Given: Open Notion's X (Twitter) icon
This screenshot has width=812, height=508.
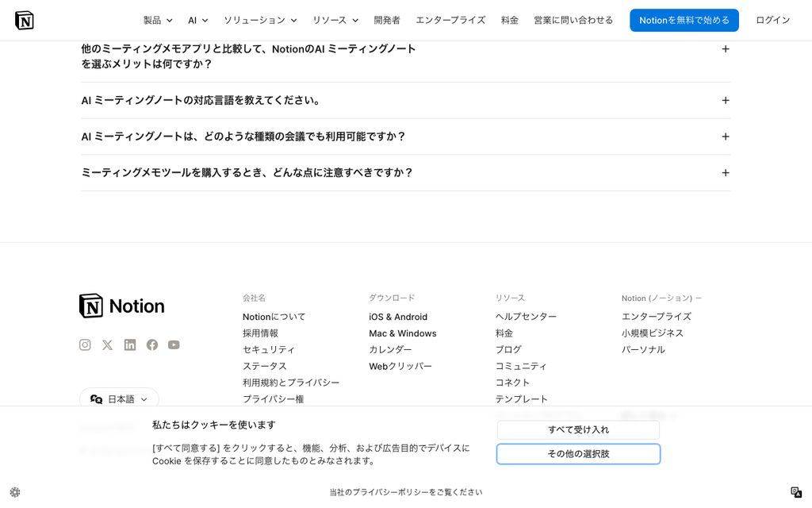Looking at the screenshot, I should (x=107, y=344).
